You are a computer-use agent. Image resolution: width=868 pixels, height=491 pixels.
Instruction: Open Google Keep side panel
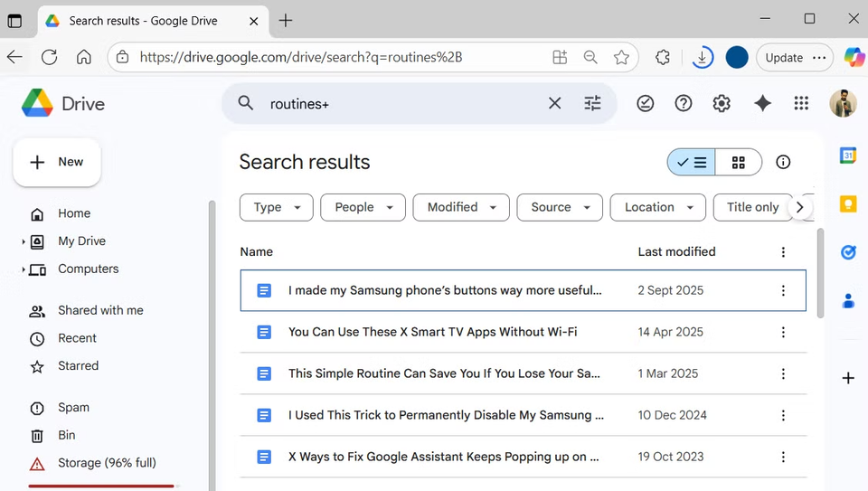pos(848,204)
